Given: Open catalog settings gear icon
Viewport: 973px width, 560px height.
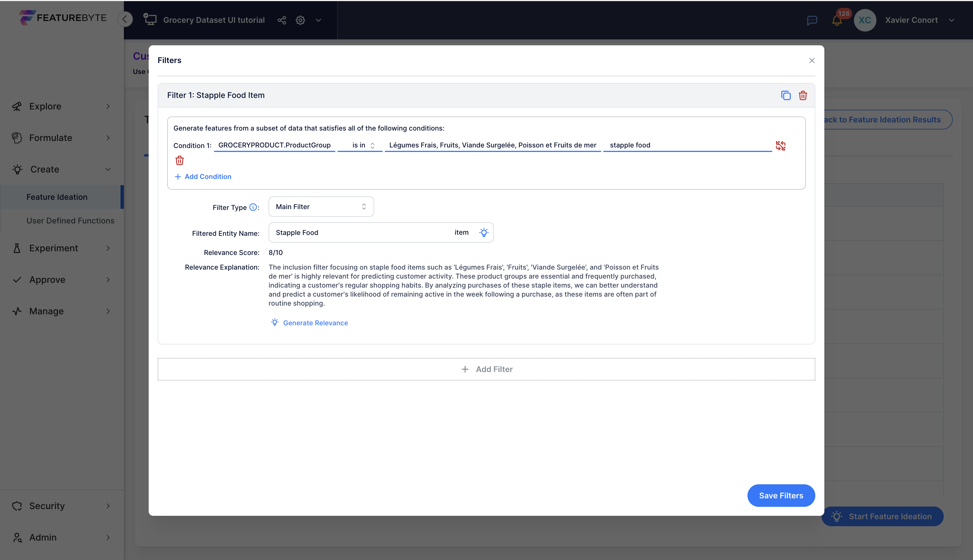Looking at the screenshot, I should (300, 20).
